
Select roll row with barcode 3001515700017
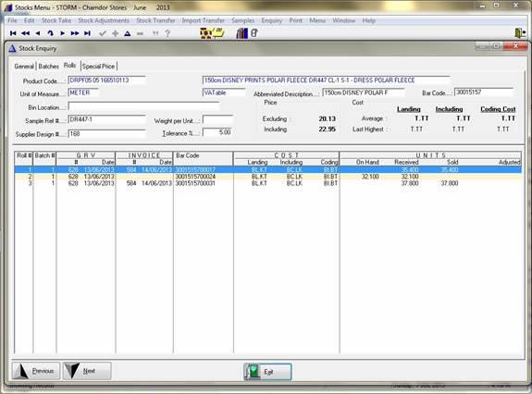tap(268, 169)
